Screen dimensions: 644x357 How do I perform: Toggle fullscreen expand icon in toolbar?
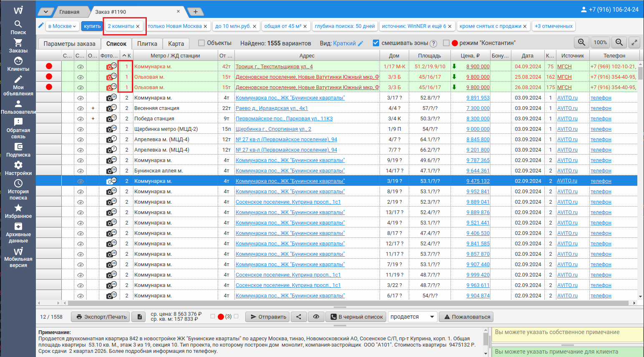[x=634, y=42]
